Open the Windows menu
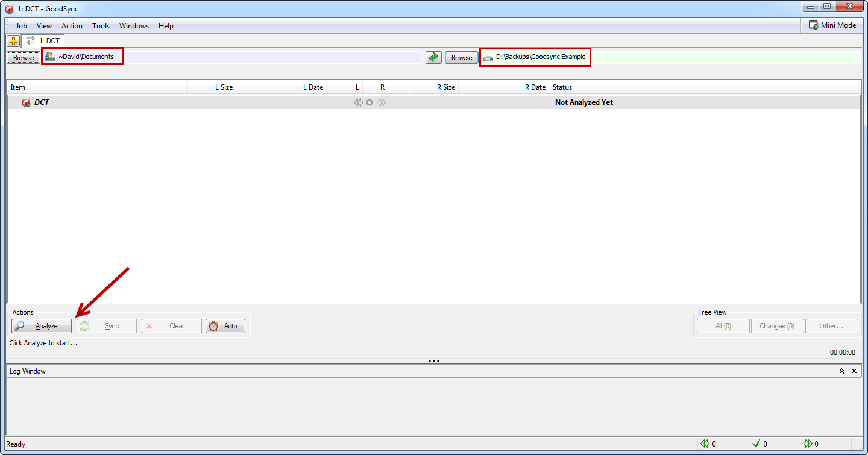Screen dimensions: 868x455 (134, 26)
